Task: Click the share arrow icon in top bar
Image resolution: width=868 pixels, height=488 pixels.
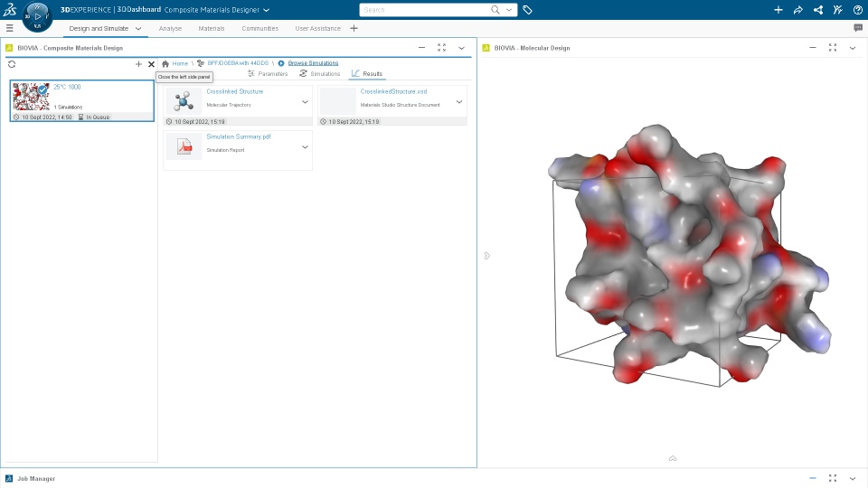Action: tap(798, 9)
